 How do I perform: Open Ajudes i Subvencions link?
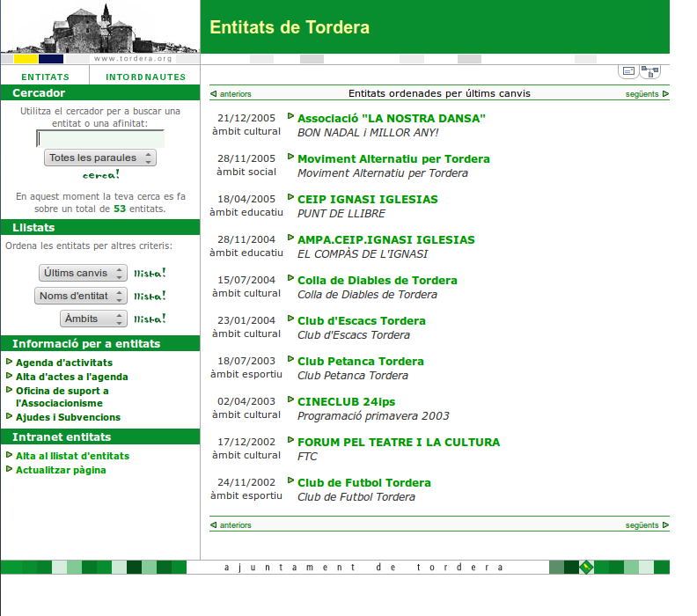pyautogui.click(x=68, y=417)
